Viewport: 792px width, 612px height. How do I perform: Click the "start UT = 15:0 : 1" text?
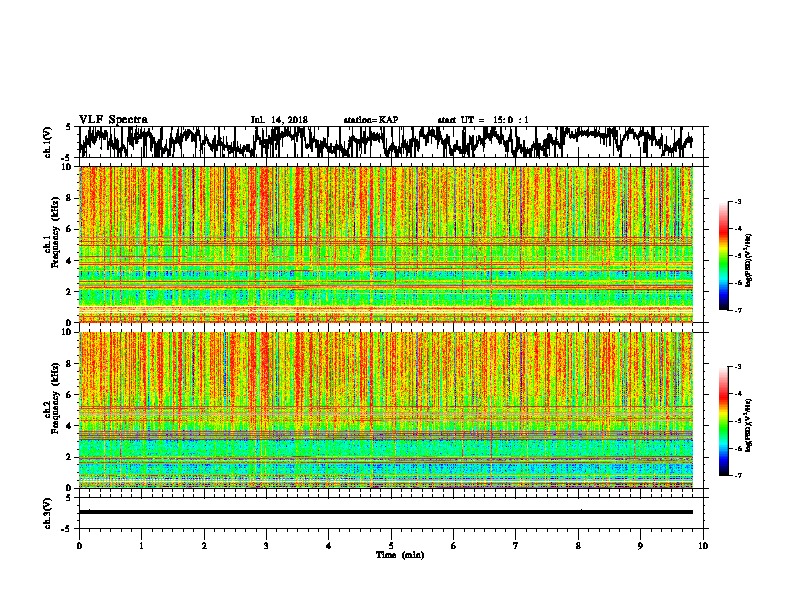click(x=483, y=120)
